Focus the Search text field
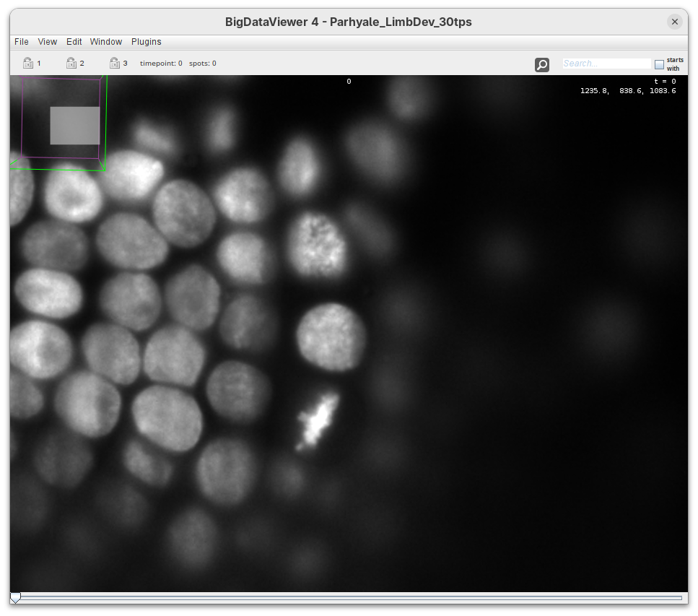698x616 pixels. click(606, 64)
